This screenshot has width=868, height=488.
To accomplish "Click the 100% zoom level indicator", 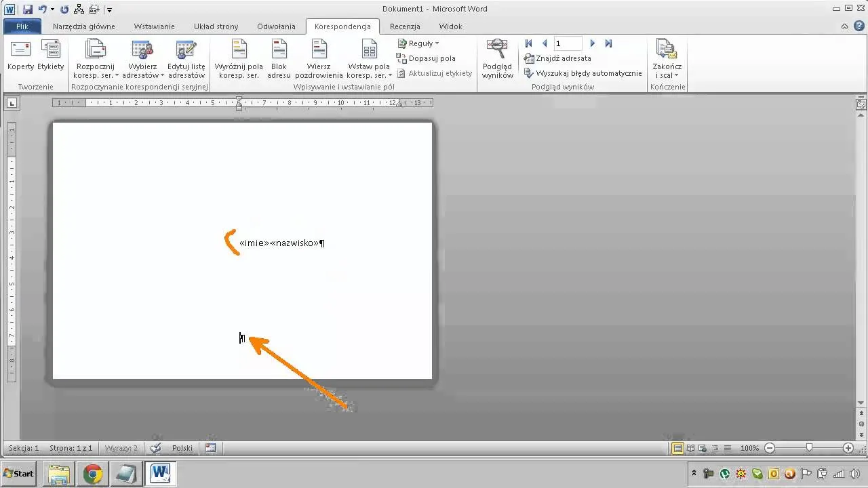I will coord(749,447).
